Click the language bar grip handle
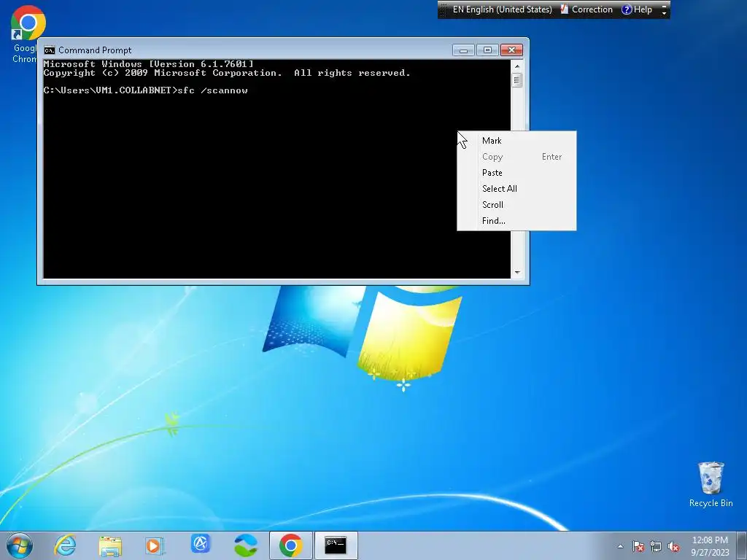This screenshot has width=747, height=560. [443, 9]
